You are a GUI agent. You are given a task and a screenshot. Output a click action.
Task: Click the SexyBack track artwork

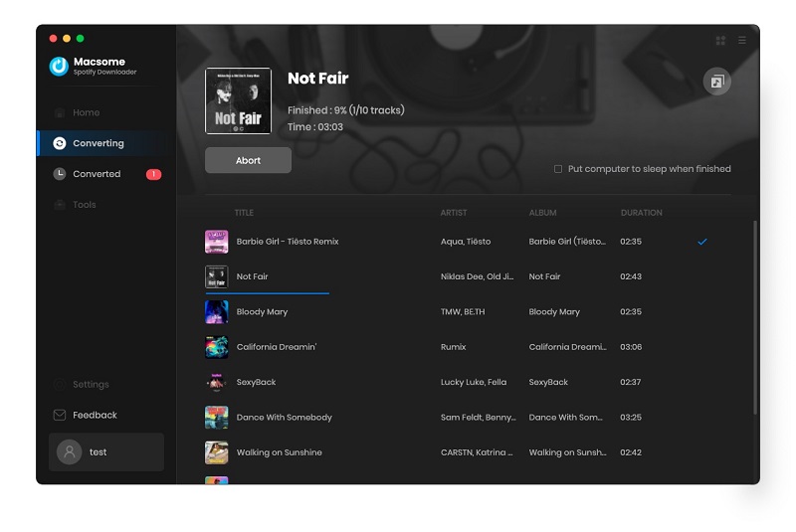[216, 383]
